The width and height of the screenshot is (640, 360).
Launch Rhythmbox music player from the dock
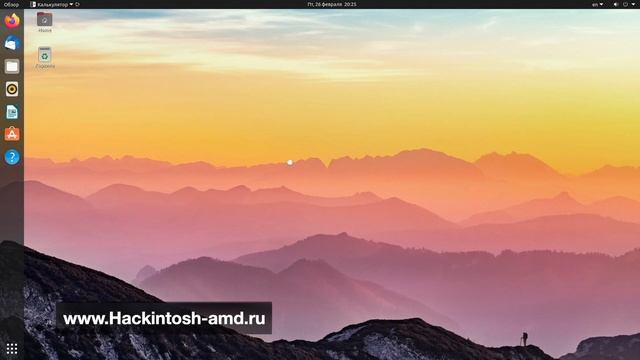pyautogui.click(x=12, y=89)
